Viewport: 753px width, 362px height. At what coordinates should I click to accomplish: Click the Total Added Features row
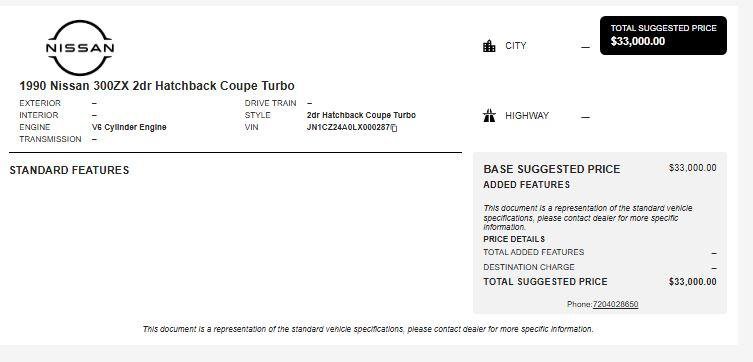click(600, 253)
